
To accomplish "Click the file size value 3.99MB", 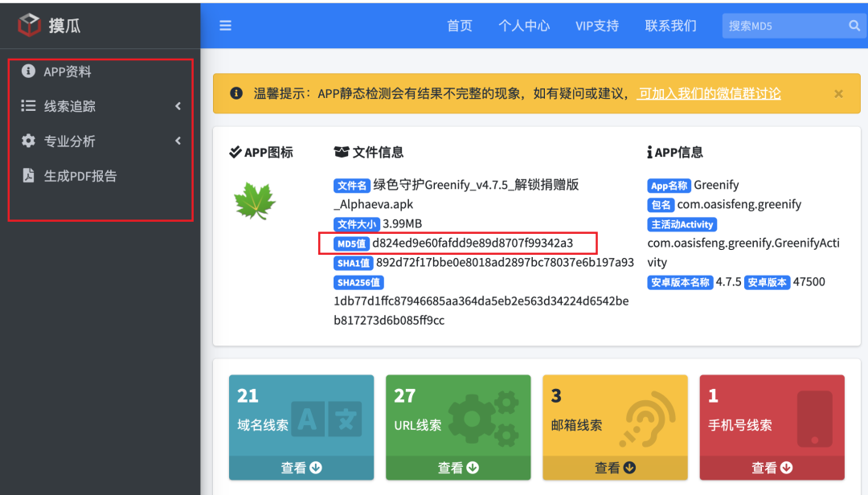I will point(403,223).
